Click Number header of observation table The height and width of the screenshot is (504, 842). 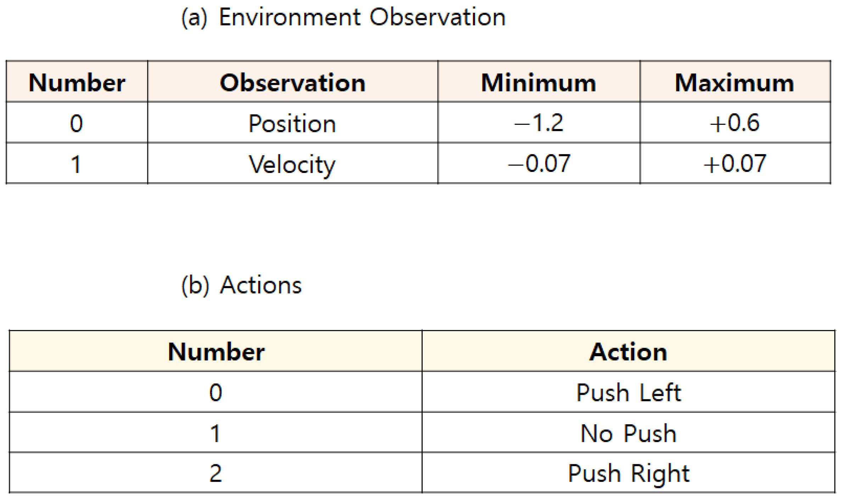pyautogui.click(x=77, y=83)
